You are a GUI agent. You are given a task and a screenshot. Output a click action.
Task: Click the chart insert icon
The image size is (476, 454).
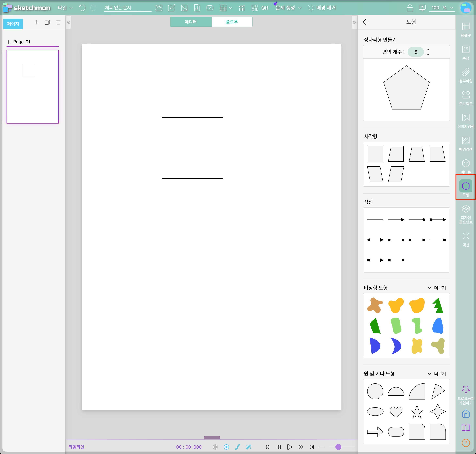[x=242, y=8]
